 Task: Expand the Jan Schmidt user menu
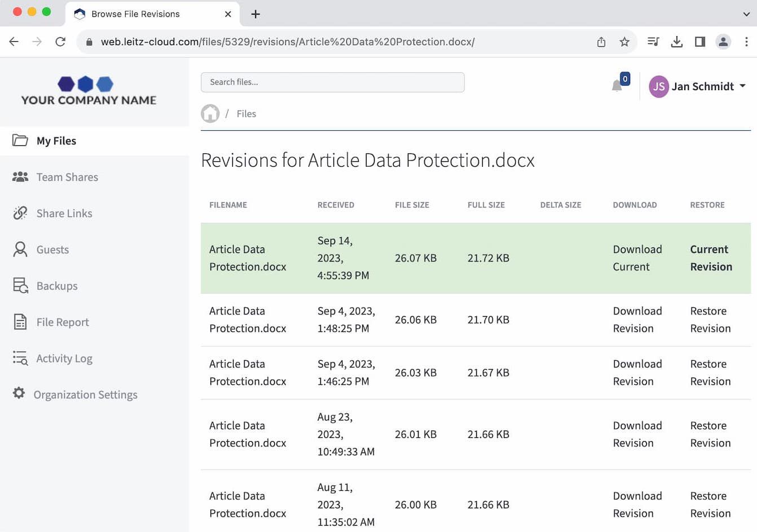point(698,86)
